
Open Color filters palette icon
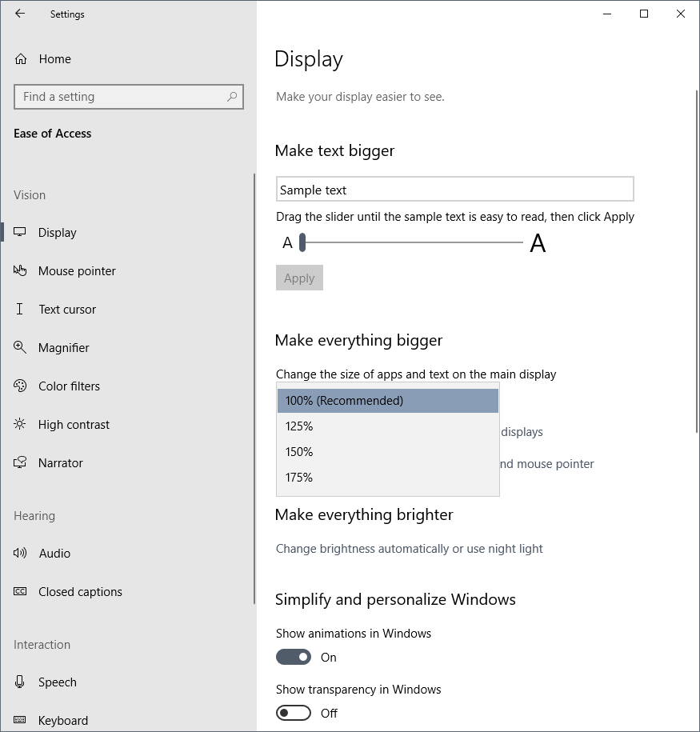point(20,386)
